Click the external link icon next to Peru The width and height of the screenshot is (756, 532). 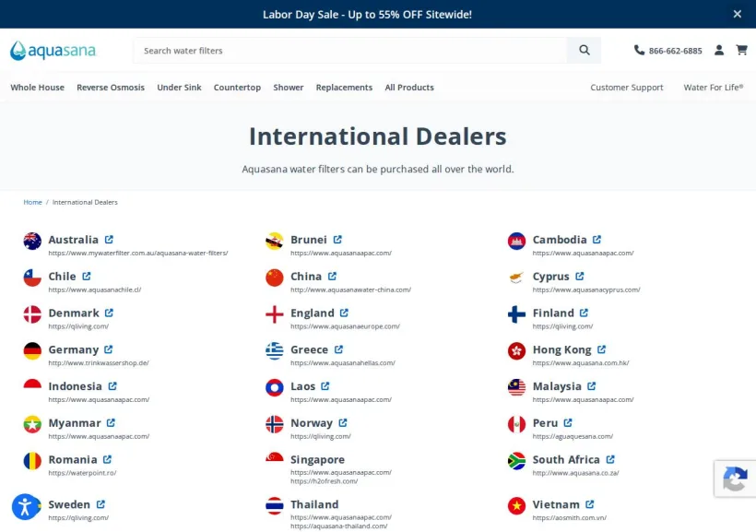tap(568, 422)
